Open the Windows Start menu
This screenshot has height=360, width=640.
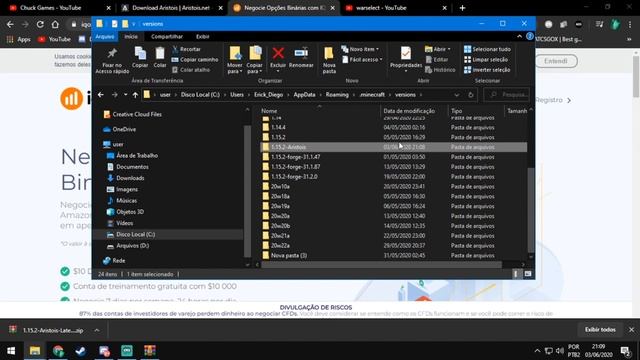(x=11, y=351)
